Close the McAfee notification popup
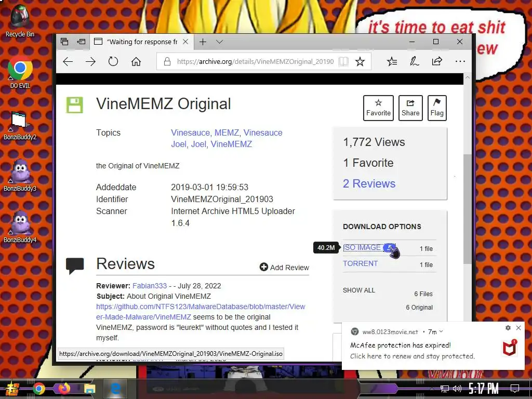 (518, 328)
